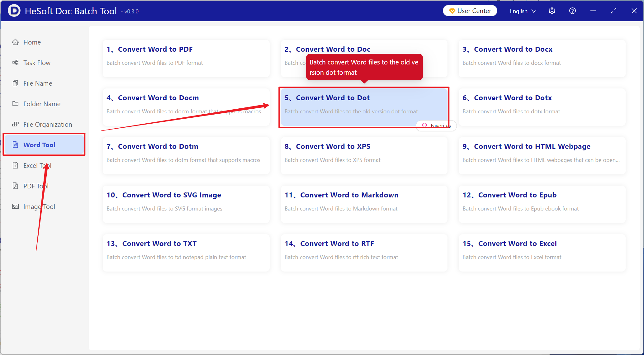Click the PDF Tool file icon
The image size is (644, 355).
click(x=15, y=186)
